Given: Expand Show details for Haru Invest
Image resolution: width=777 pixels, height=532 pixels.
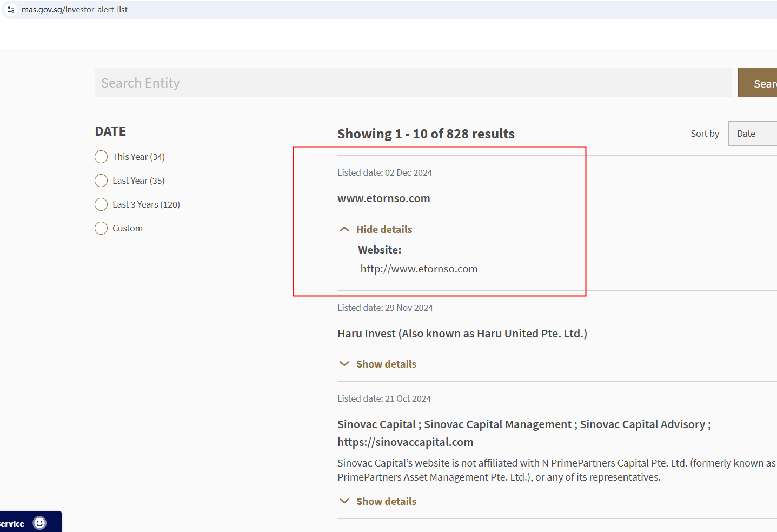Looking at the screenshot, I should point(386,364).
